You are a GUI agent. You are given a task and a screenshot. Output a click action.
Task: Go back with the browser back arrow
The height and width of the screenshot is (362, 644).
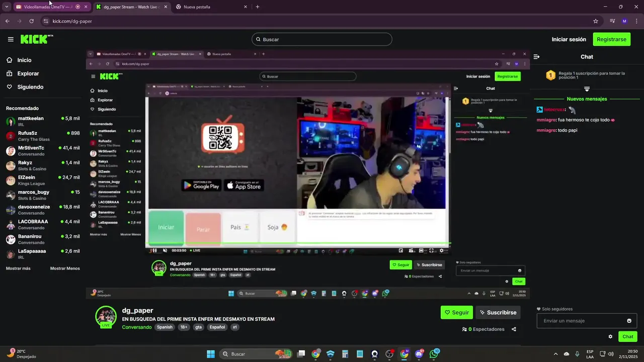pyautogui.click(x=7, y=21)
